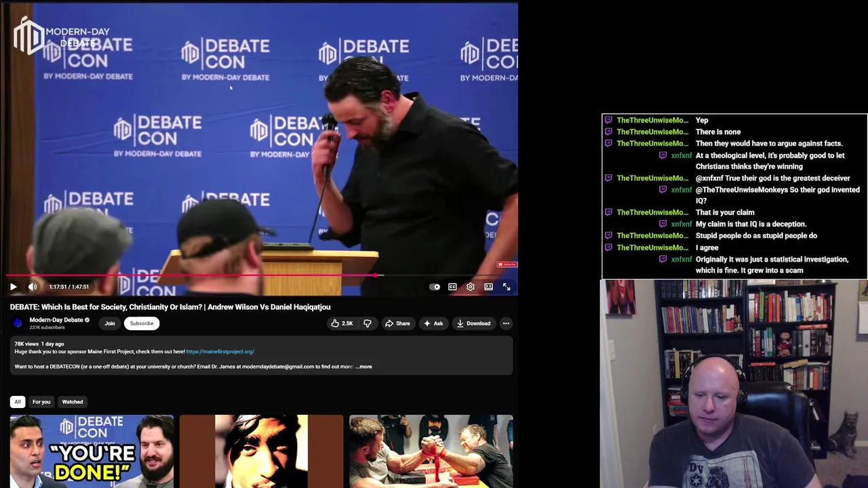Click the "78K views 1 day ago" text

coord(39,344)
